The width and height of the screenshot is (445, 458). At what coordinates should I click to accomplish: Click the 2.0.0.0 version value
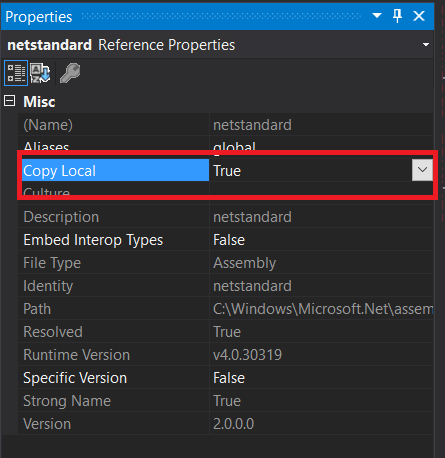pos(234,424)
